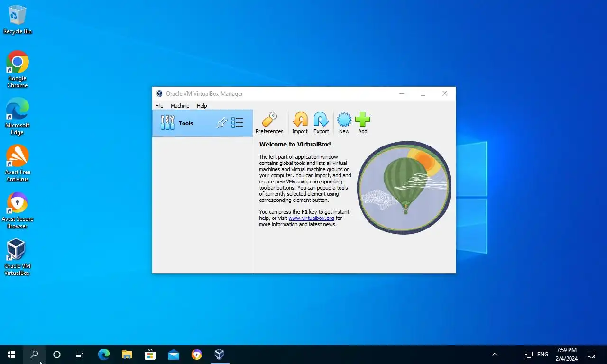This screenshot has height=364, width=607.
Task: Click ENG language indicator
Action: click(543, 355)
